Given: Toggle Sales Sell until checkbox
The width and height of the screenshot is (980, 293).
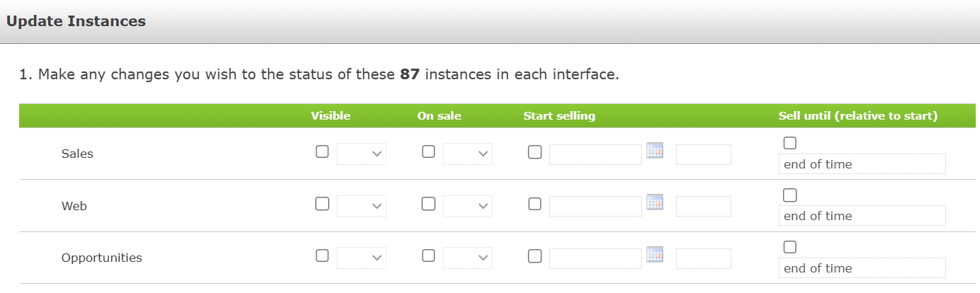Looking at the screenshot, I should pos(790,143).
